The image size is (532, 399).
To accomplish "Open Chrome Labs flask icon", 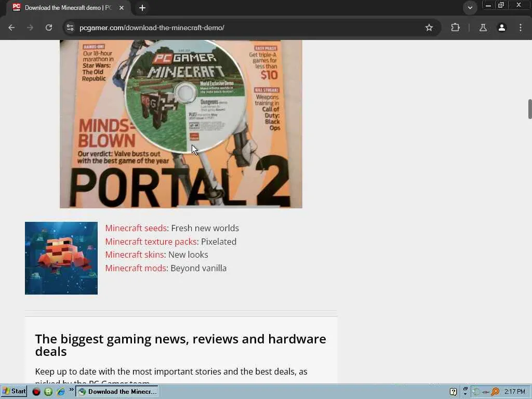I will click(x=483, y=28).
